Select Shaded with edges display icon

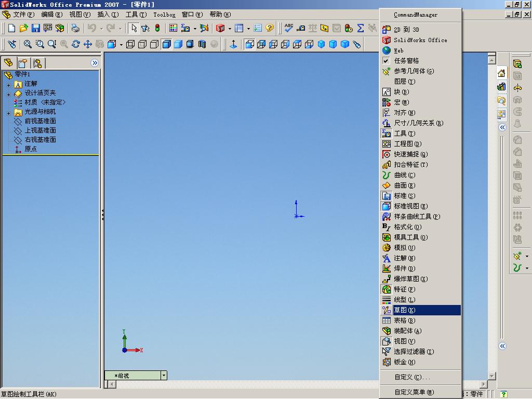pos(167,44)
